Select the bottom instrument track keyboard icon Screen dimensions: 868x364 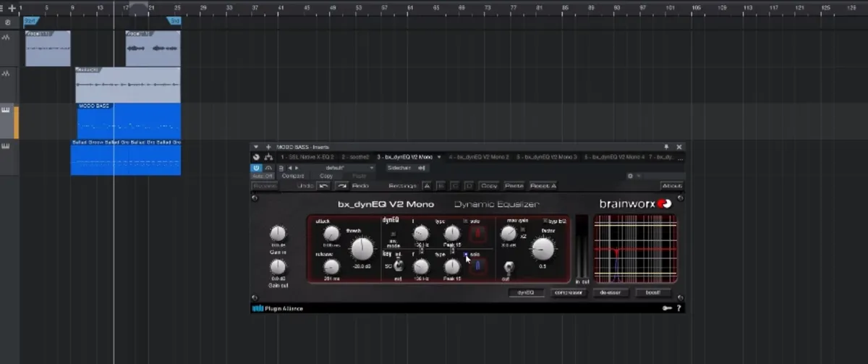7,147
